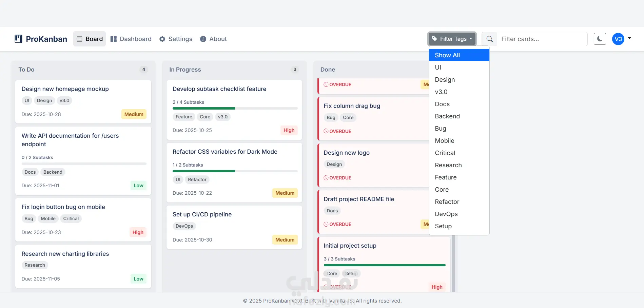Expand the user menu caret

(629, 38)
